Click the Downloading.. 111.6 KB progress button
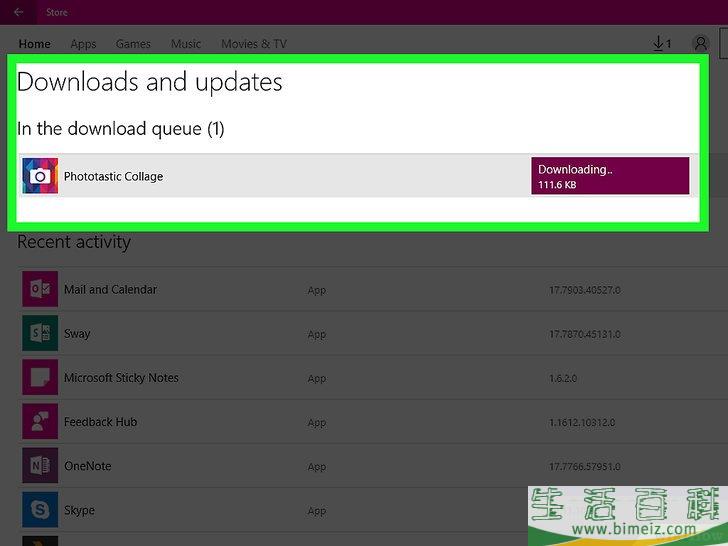Image resolution: width=728 pixels, height=546 pixels. pyautogui.click(x=610, y=176)
